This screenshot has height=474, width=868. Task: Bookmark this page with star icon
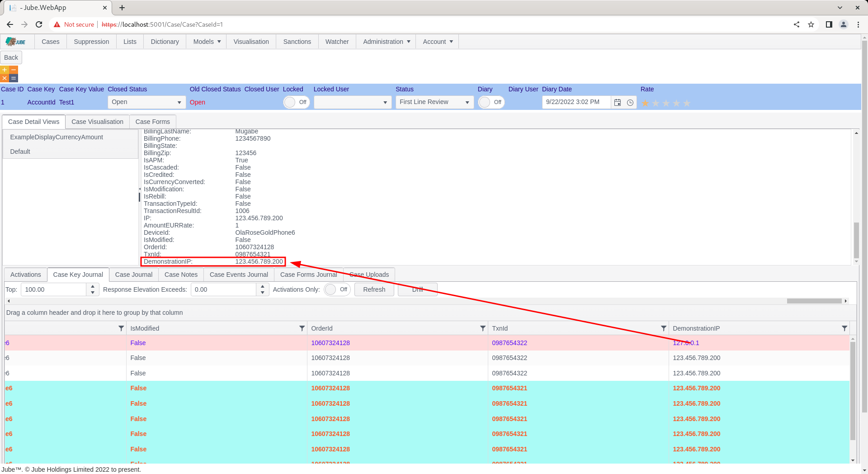click(811, 24)
